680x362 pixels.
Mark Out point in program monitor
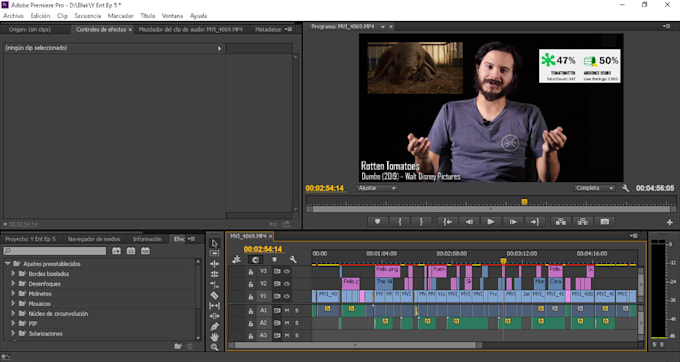pyautogui.click(x=421, y=222)
